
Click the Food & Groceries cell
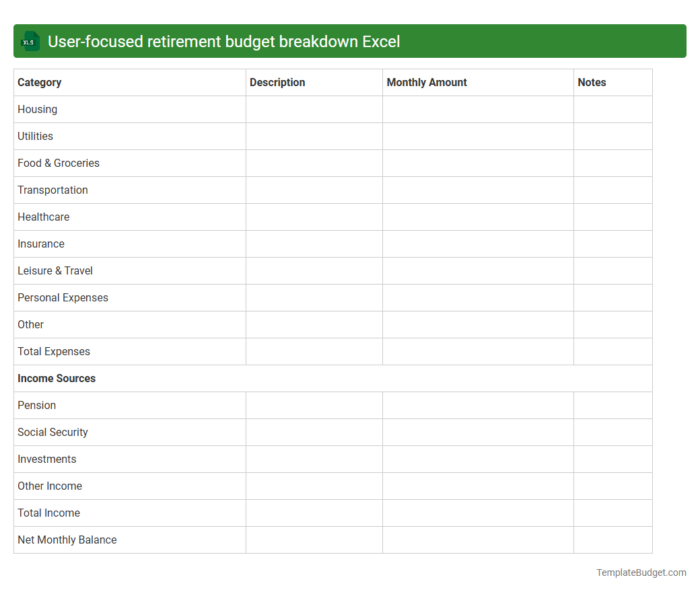59,163
